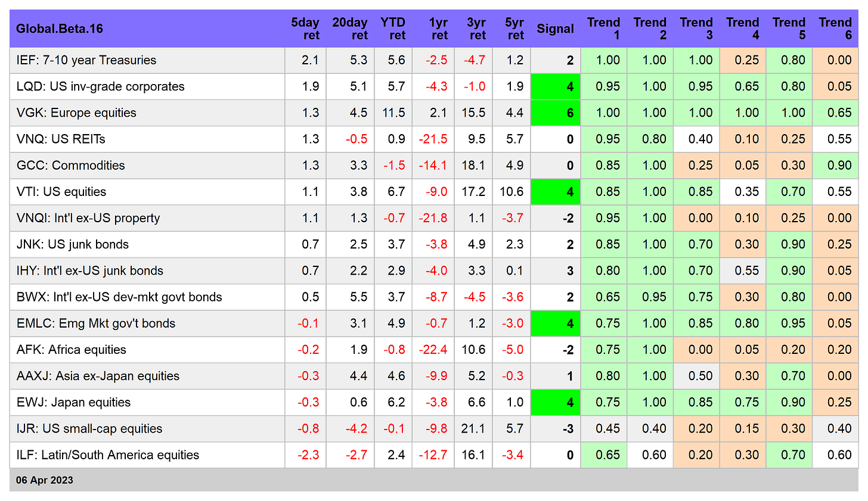Click the 5.5 20day return for BWX
The image size is (868, 501).
(x=350, y=297)
